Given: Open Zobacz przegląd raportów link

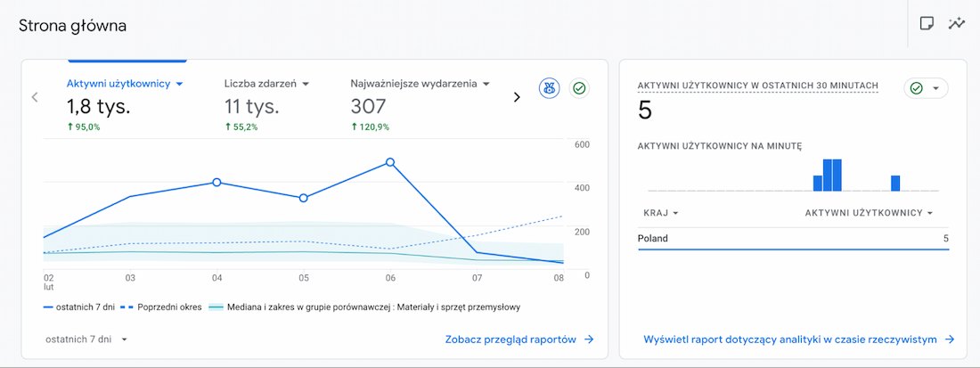Looking at the screenshot, I should click(x=511, y=339).
